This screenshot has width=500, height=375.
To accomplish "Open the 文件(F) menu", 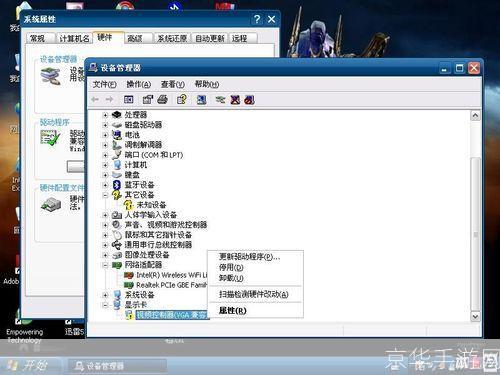I will tap(104, 84).
